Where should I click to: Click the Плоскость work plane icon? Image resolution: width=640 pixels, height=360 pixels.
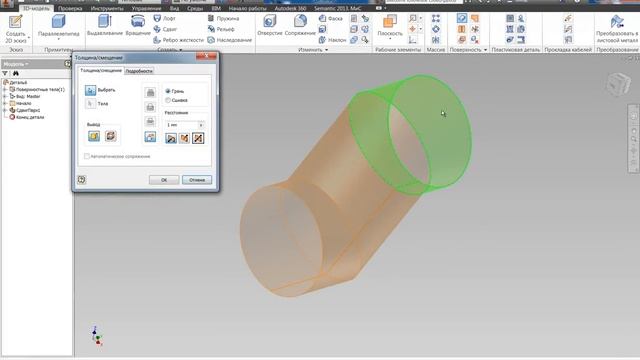[x=390, y=22]
